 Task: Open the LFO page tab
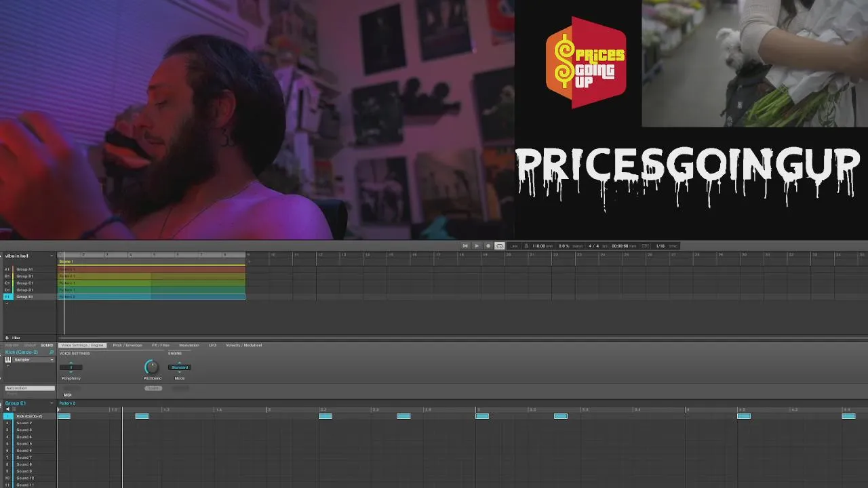(x=212, y=345)
